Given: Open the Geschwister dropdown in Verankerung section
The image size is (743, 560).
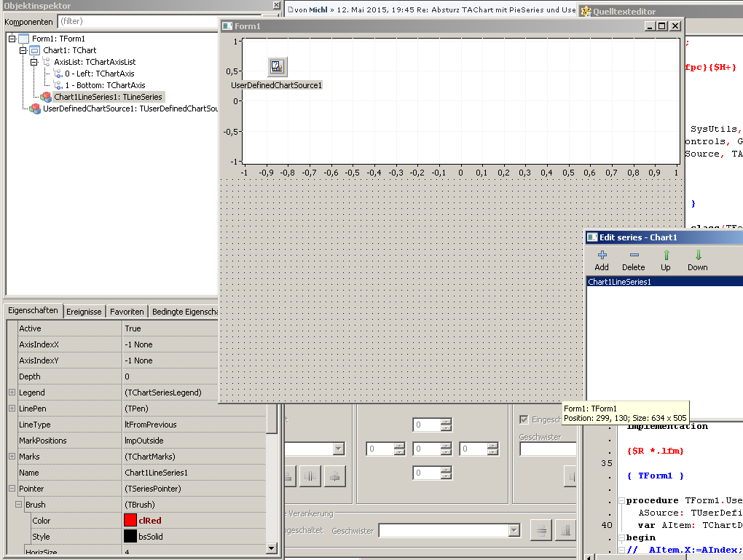Looking at the screenshot, I should coord(514,531).
